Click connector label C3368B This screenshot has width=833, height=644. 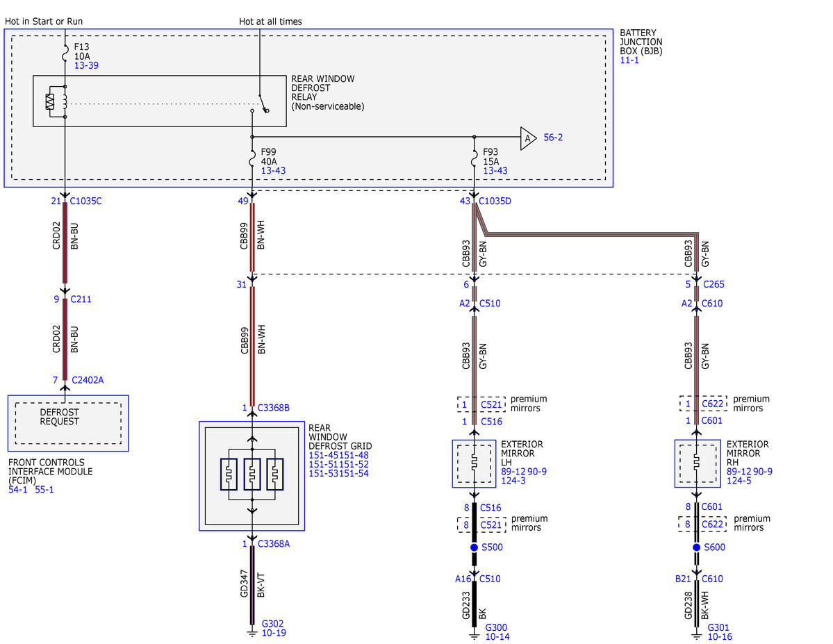point(274,408)
